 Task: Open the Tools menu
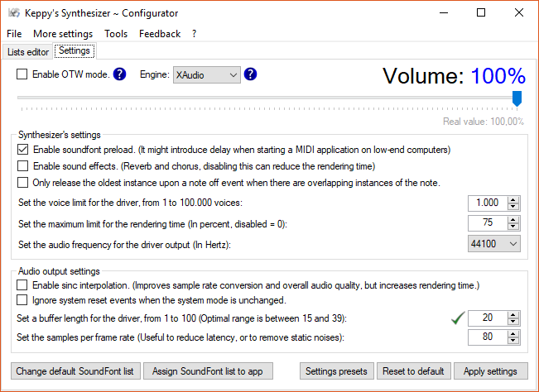(x=116, y=34)
